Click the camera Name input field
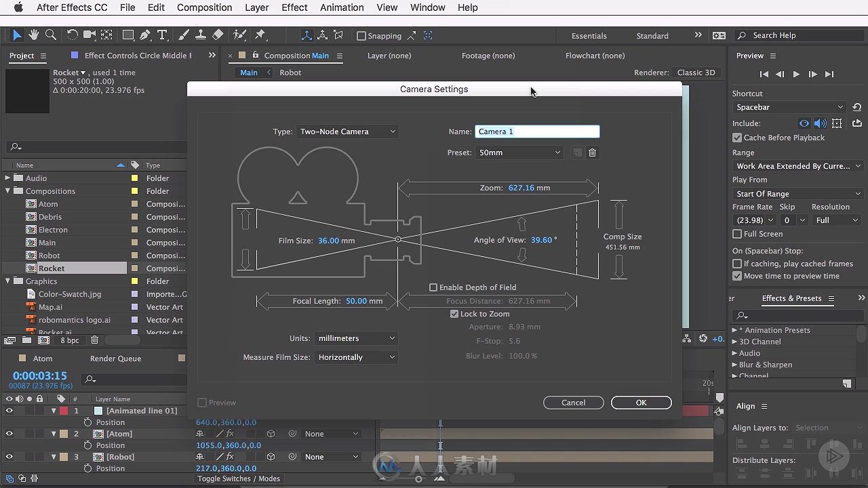Screen dimensions: 868x488 tap(537, 131)
